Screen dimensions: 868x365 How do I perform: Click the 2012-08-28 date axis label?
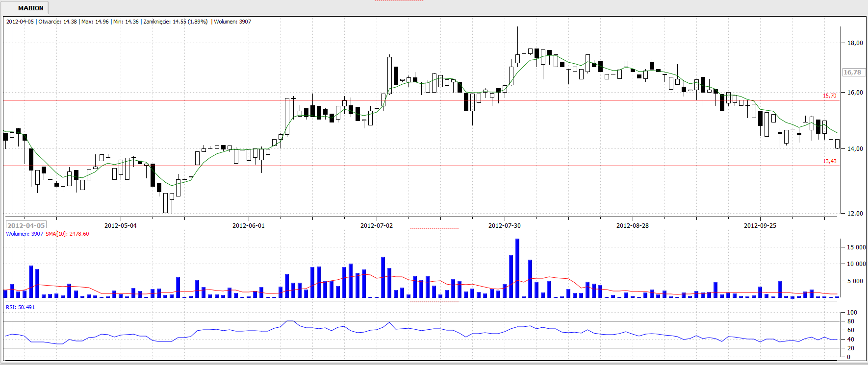[x=632, y=226]
